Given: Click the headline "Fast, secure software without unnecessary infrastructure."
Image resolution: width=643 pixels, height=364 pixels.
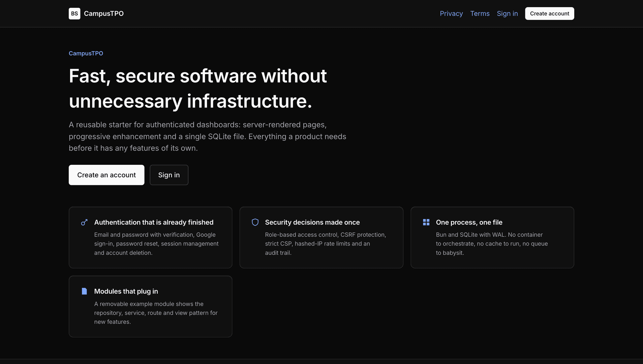Looking at the screenshot, I should (198, 88).
